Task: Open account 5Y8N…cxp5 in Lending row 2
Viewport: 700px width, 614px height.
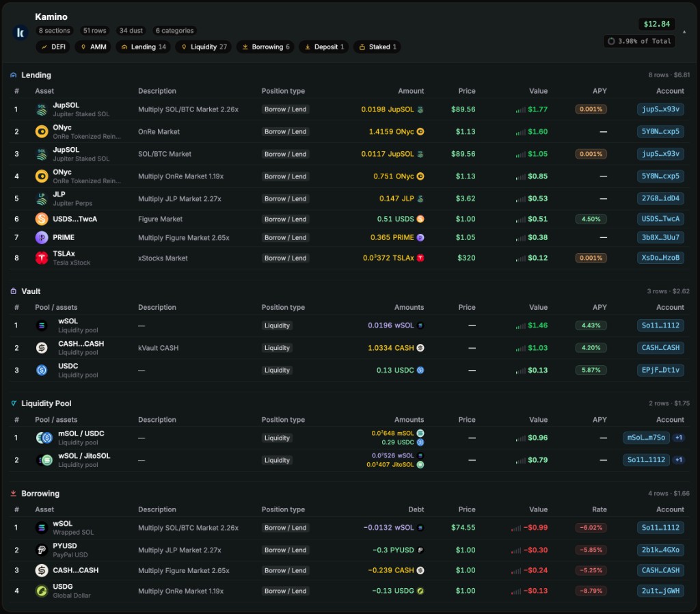Action: [x=660, y=132]
